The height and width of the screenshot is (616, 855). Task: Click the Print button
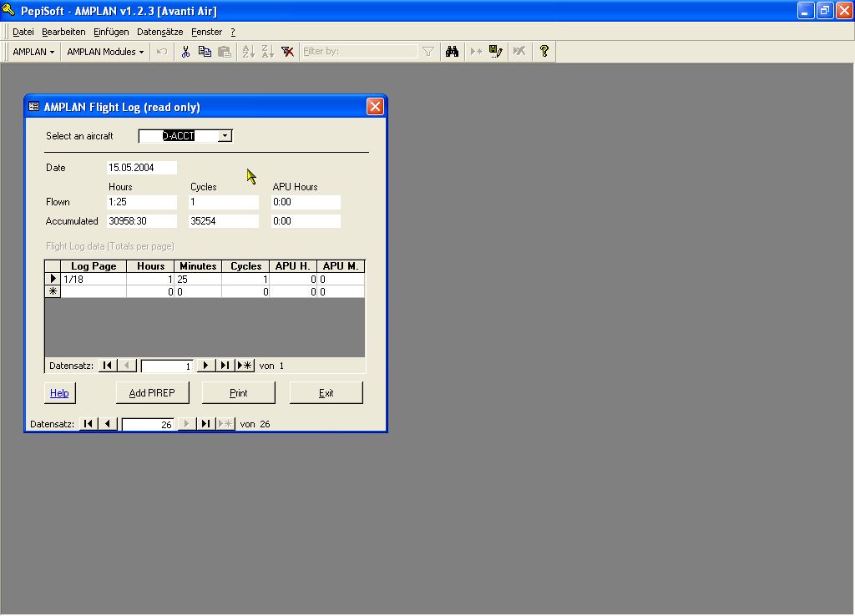pos(238,393)
